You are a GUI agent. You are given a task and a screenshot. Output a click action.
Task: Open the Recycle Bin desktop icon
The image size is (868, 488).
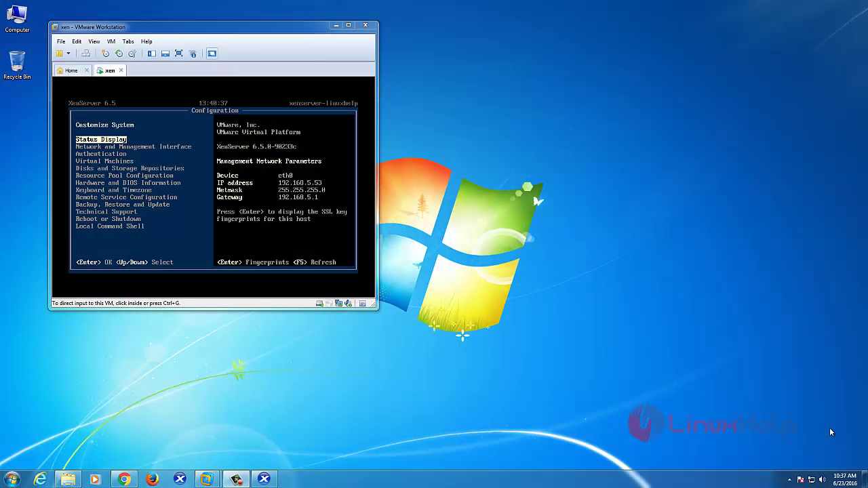pos(17,65)
